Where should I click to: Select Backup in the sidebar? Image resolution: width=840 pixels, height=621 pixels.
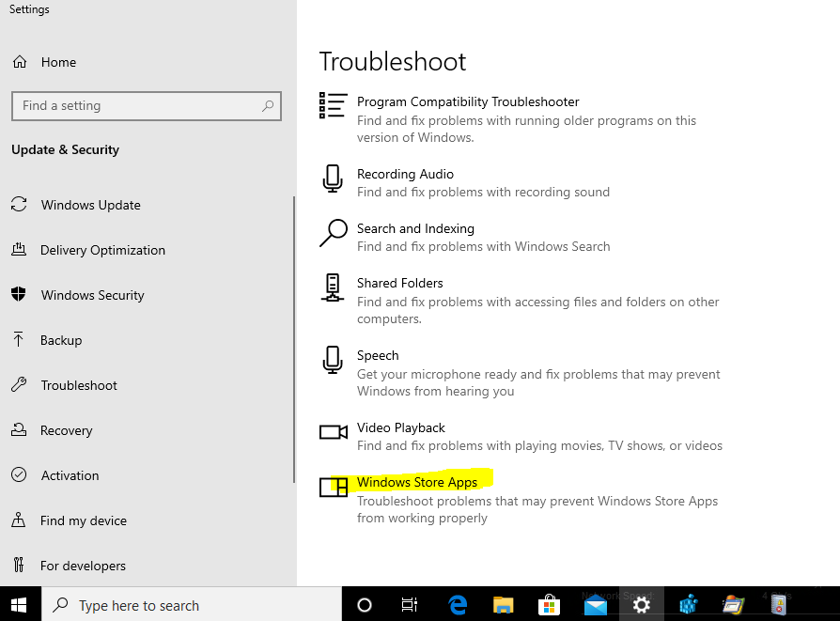61,340
